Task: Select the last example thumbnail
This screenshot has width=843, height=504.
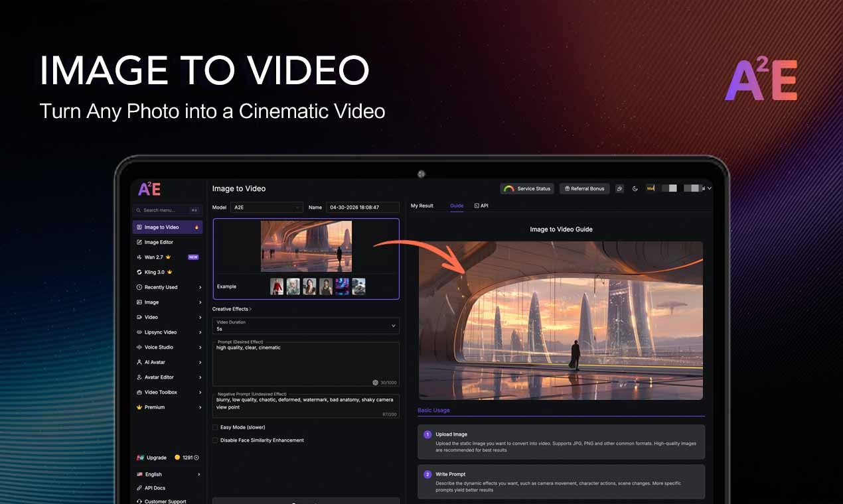Action: pos(358,286)
